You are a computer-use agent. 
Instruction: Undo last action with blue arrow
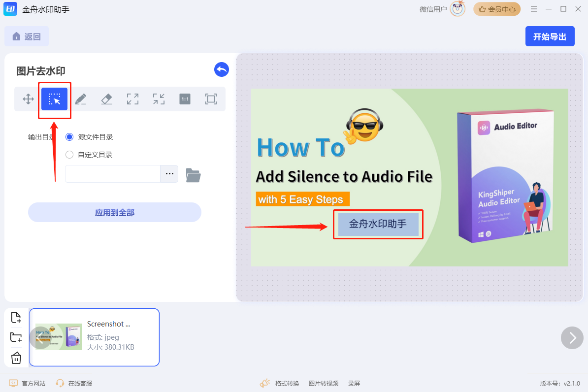click(222, 69)
